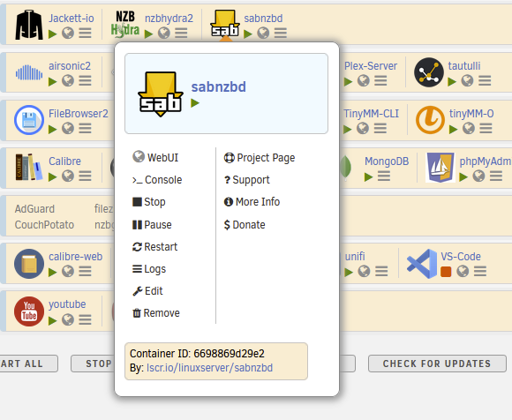The width and height of the screenshot is (512, 420).
Task: Select Remove in the sabnzbd menu
Action: click(x=156, y=313)
